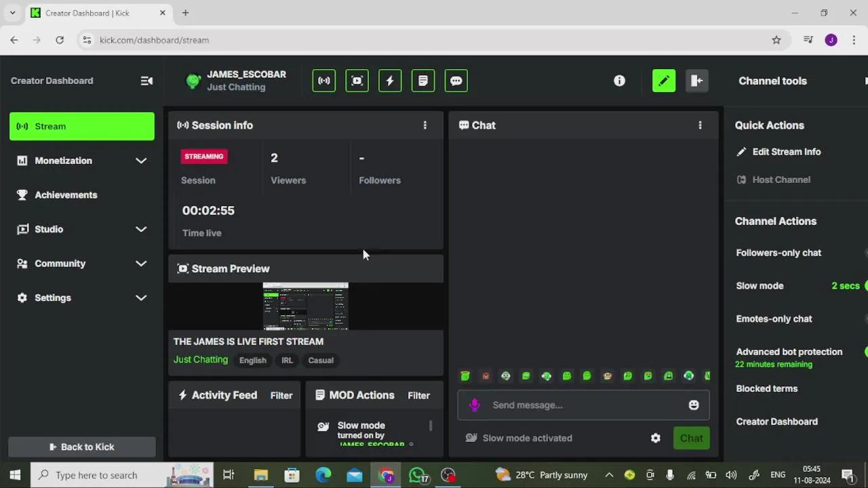
Task: Click the Windows taskbar search box
Action: pos(122,475)
